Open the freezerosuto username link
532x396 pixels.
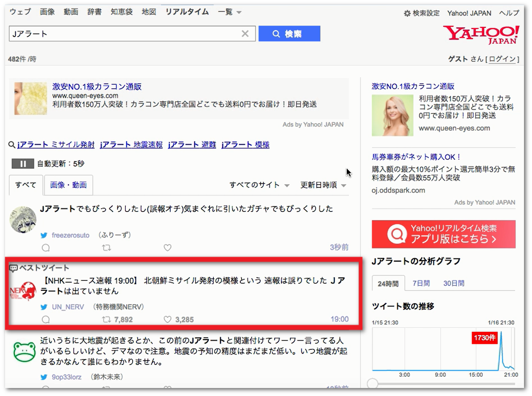point(71,235)
